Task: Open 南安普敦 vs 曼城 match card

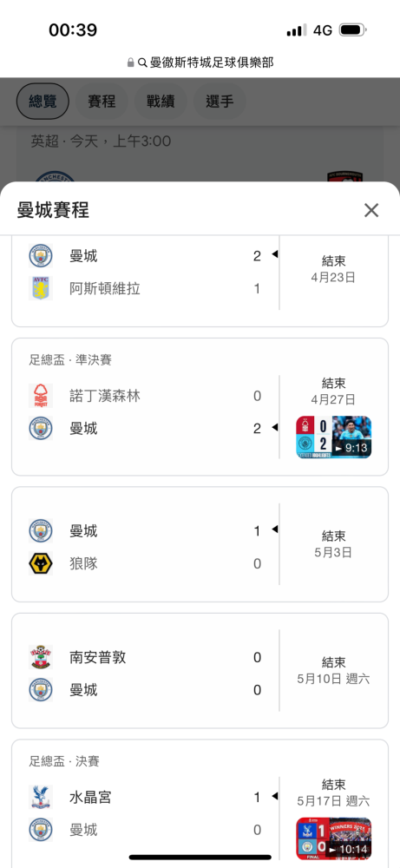Action: tap(200, 670)
